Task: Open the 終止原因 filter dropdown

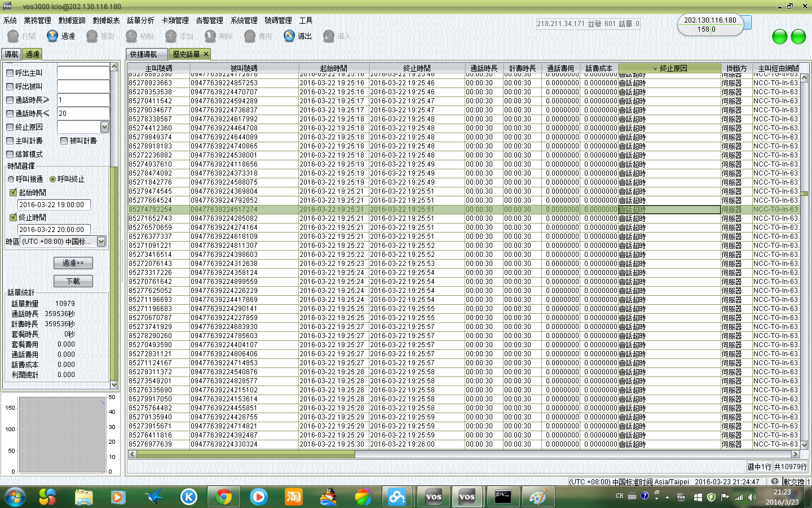Action: click(x=104, y=127)
